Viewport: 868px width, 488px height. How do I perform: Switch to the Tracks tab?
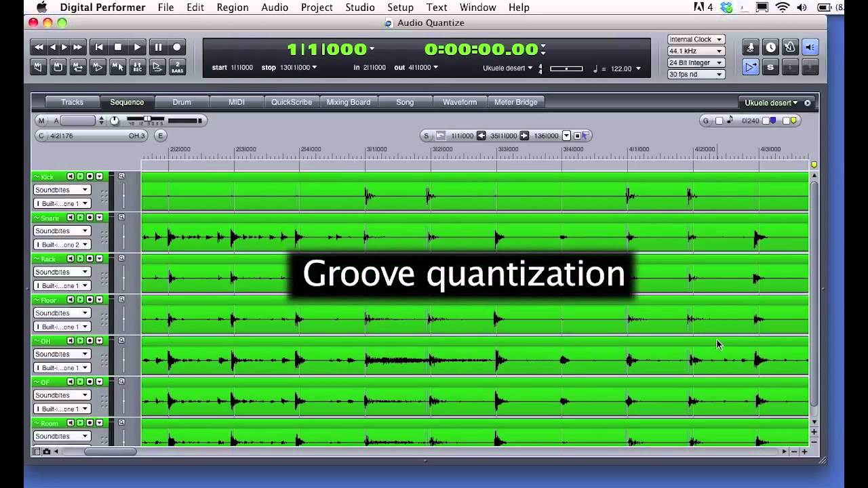tap(72, 102)
